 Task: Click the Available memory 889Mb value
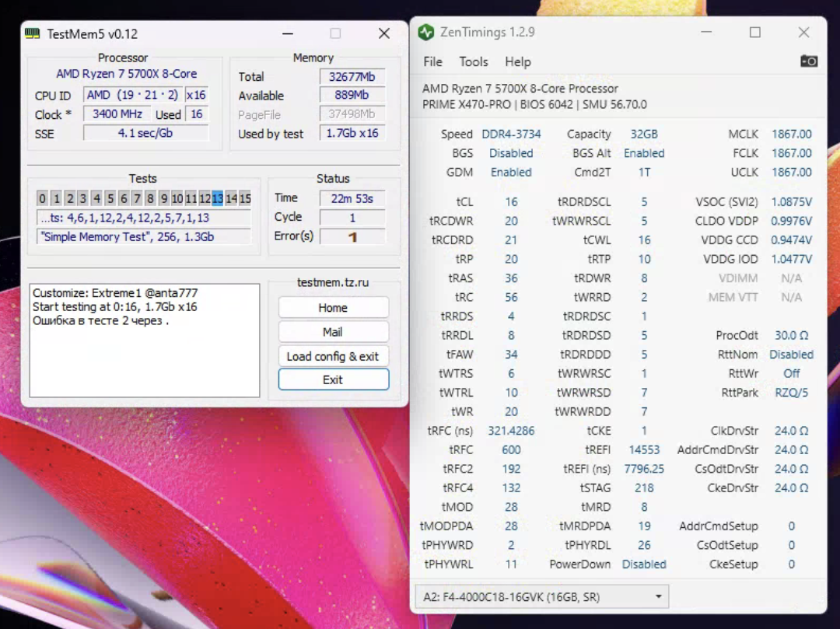coord(352,96)
